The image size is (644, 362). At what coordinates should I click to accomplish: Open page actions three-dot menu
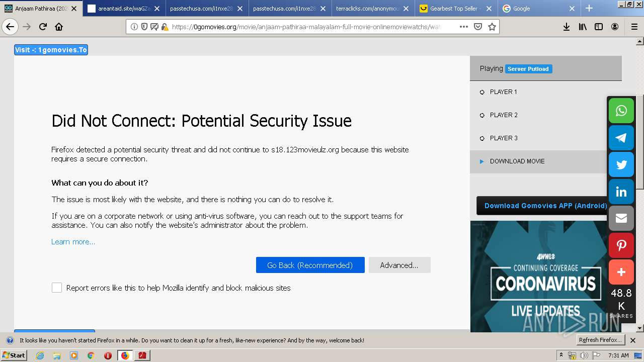coord(464,27)
